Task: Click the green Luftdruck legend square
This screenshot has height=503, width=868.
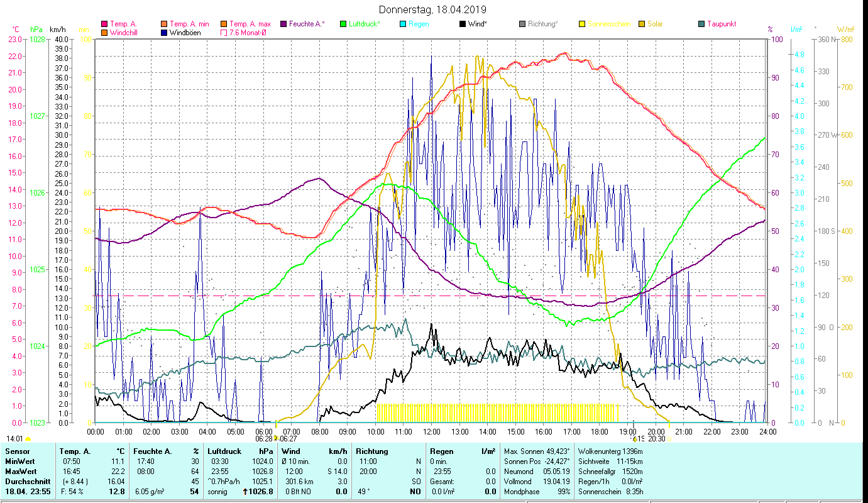Action: [343, 25]
